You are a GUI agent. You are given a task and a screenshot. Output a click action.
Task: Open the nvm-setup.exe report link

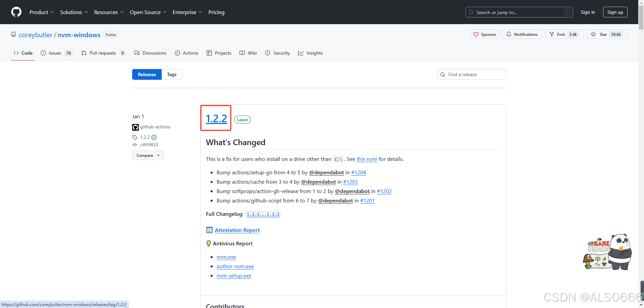pyautogui.click(x=234, y=275)
